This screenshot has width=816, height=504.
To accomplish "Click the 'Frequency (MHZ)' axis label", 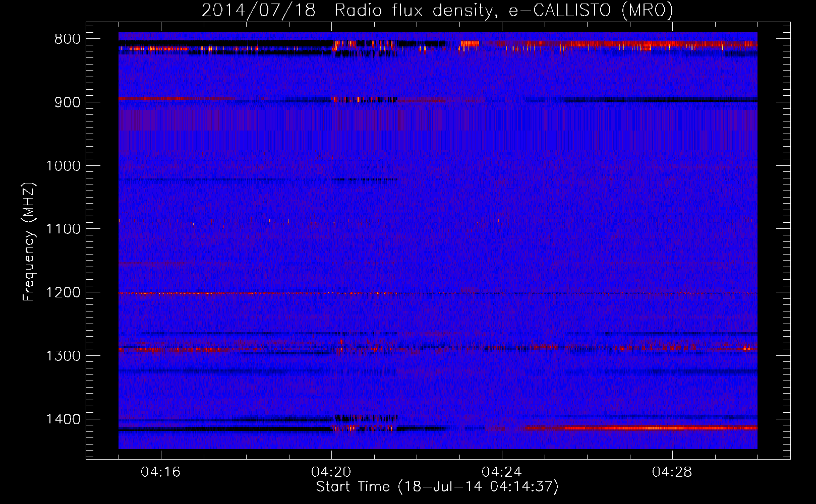I will tap(29, 242).
